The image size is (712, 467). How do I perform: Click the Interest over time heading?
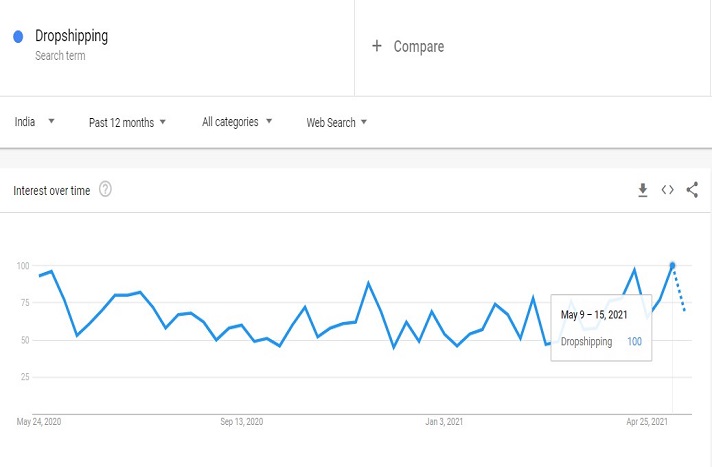click(x=51, y=190)
